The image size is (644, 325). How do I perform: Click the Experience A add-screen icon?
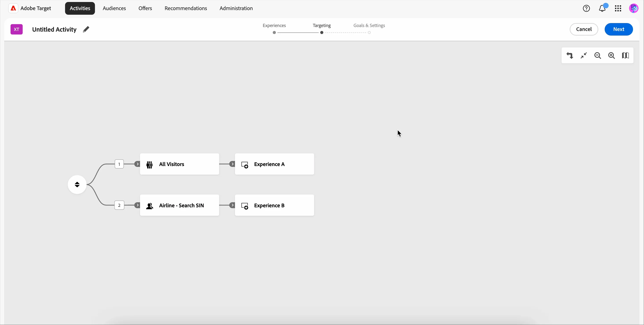click(x=244, y=165)
